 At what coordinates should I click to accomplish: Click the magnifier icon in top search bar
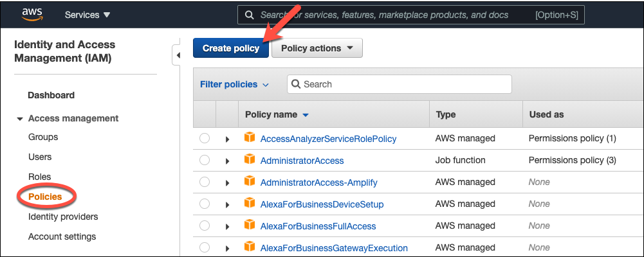click(x=249, y=15)
